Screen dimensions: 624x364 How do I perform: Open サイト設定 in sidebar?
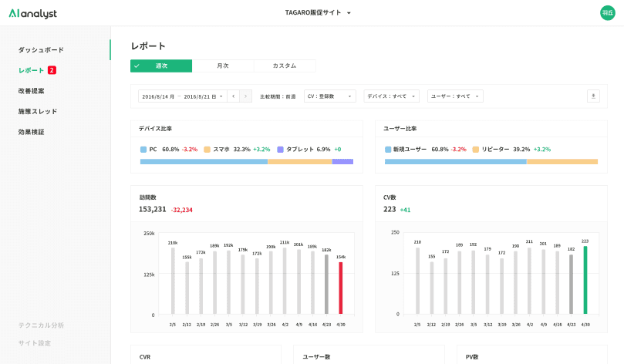point(34,343)
